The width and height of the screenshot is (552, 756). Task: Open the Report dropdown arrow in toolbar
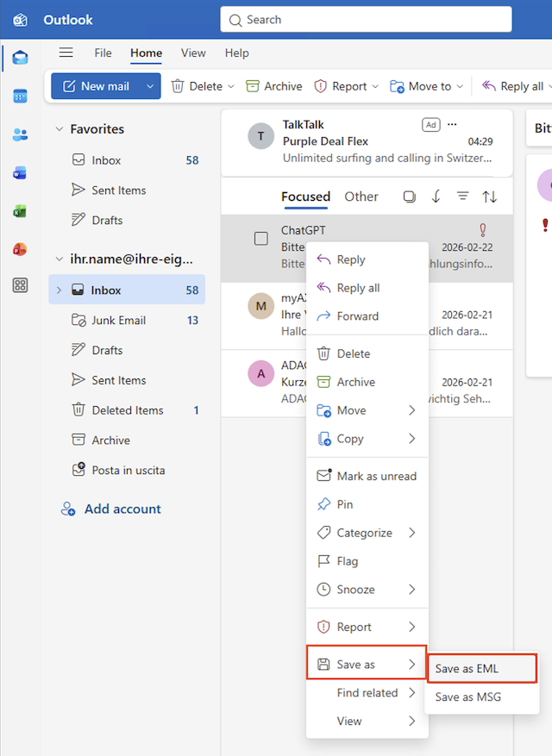375,86
